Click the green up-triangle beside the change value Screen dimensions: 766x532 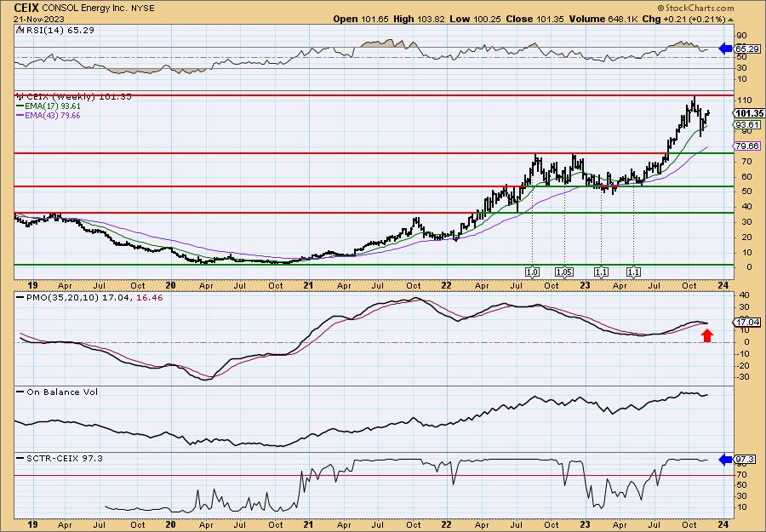(731, 20)
